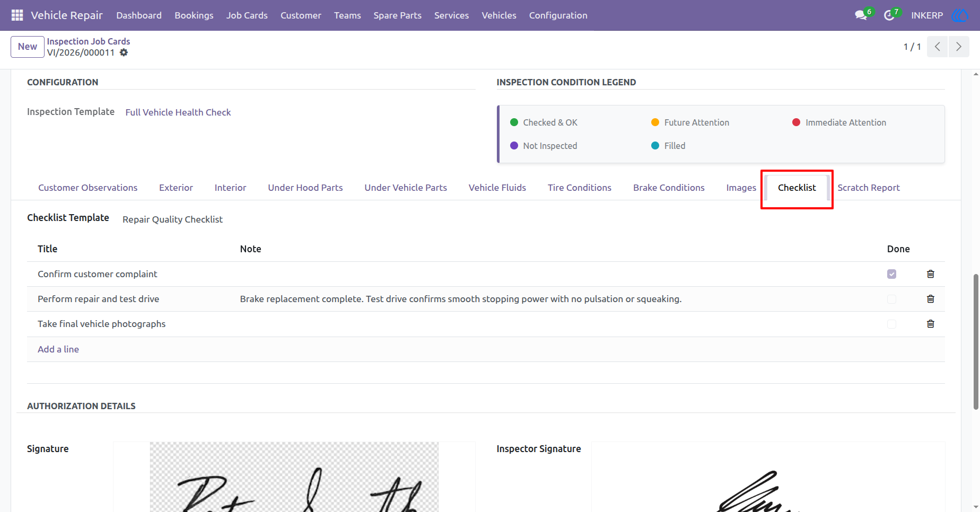Open the Customer menu
This screenshot has width=980, height=512.
(301, 15)
